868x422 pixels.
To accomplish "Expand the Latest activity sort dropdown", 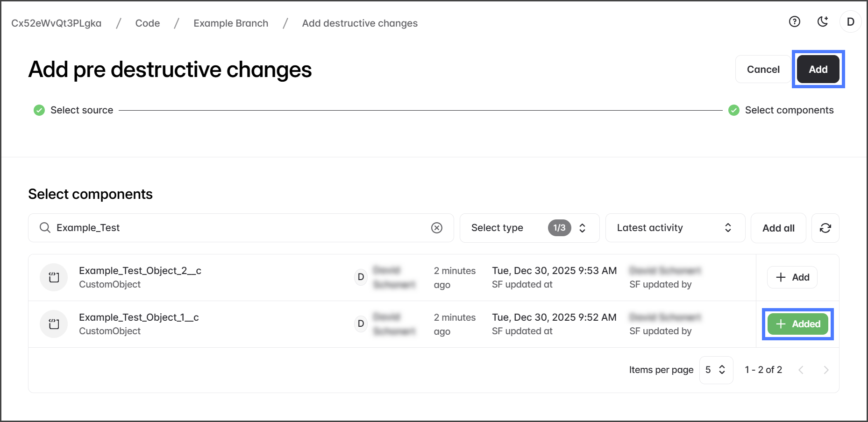I will [x=675, y=228].
